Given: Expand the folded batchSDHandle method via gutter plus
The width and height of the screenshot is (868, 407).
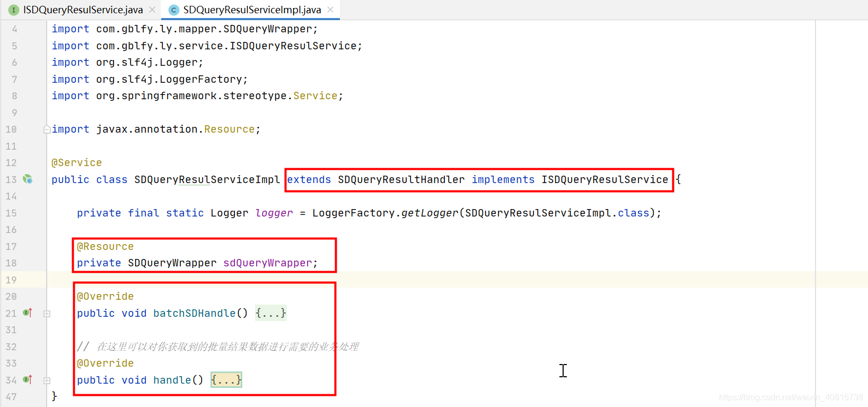Looking at the screenshot, I should pyautogui.click(x=47, y=314).
